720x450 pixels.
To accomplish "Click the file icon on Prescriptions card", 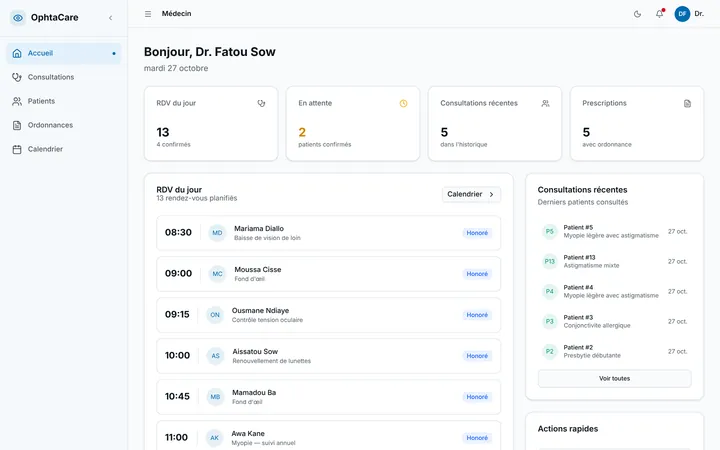I will pos(687,103).
